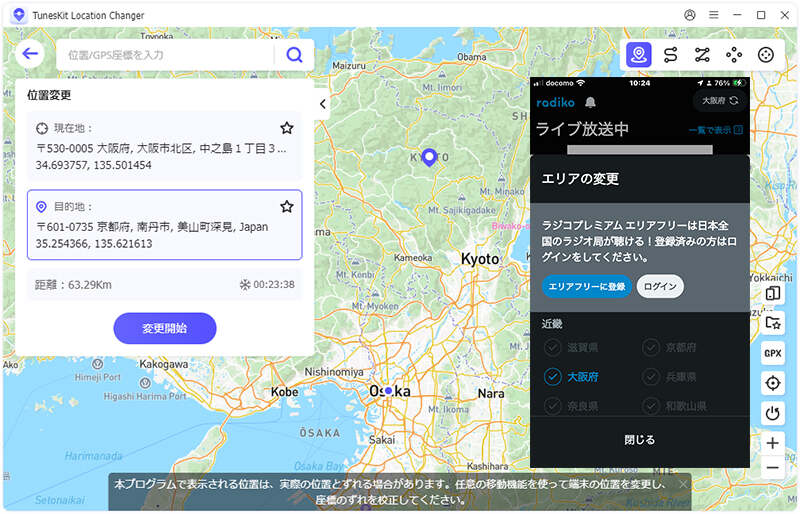Click the Kobe city label on map

click(x=284, y=392)
